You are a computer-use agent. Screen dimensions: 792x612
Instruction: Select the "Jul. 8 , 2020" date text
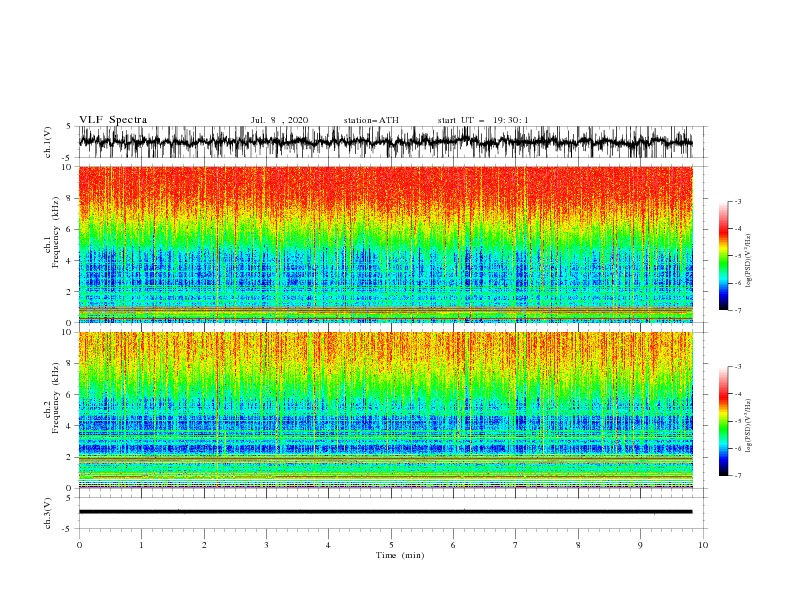pos(279,120)
